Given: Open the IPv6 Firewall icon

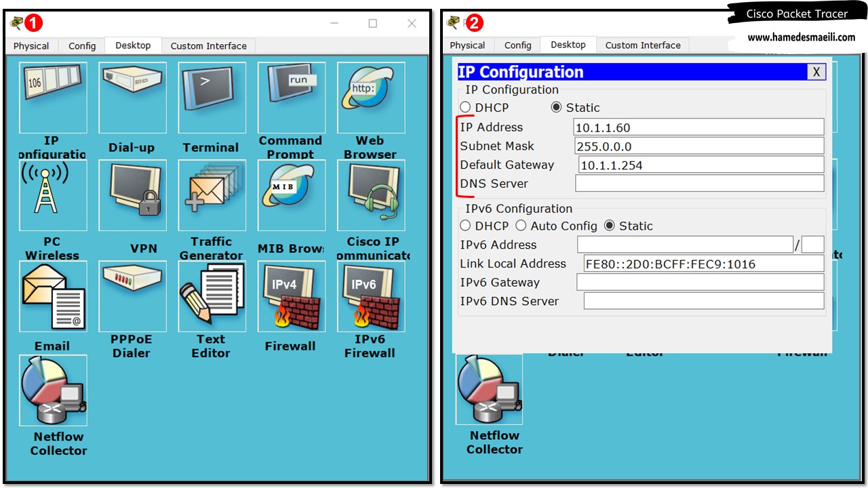Looking at the screenshot, I should tap(371, 296).
